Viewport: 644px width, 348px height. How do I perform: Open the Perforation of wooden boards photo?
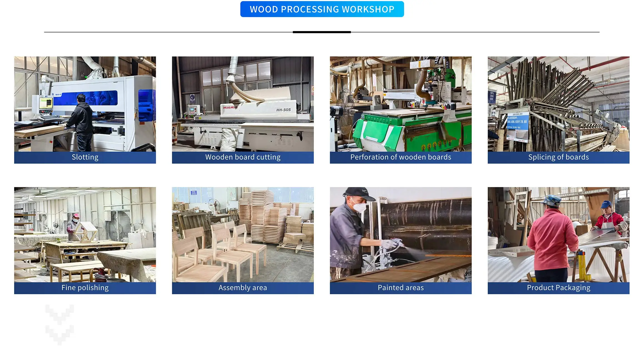(401, 104)
